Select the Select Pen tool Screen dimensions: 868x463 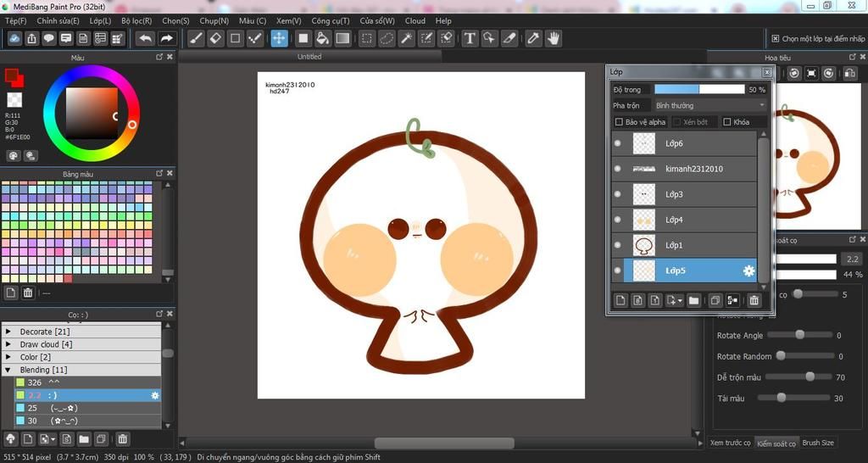click(426, 38)
